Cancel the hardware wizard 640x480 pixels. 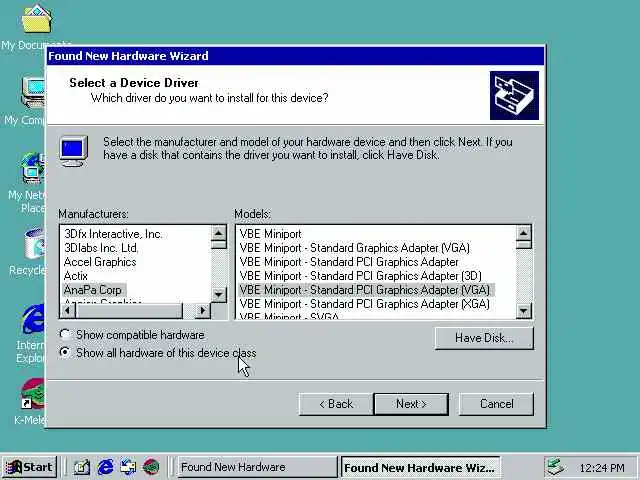pos(496,404)
